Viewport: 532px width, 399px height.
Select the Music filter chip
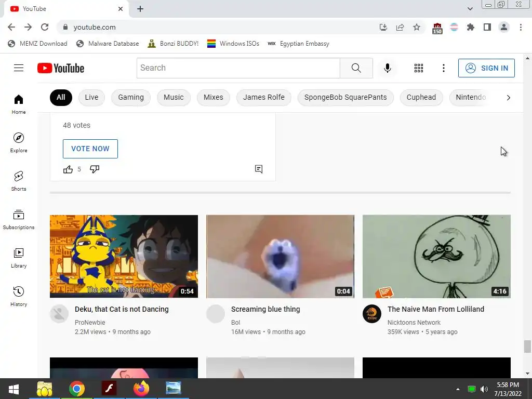[x=174, y=97]
